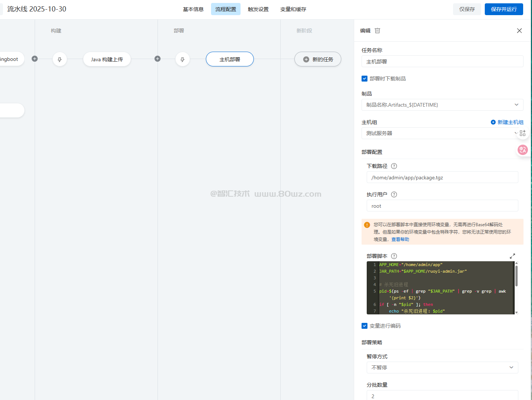Uncheck 部署时下载制品 checkbox
This screenshot has width=532, height=400.
365,79
